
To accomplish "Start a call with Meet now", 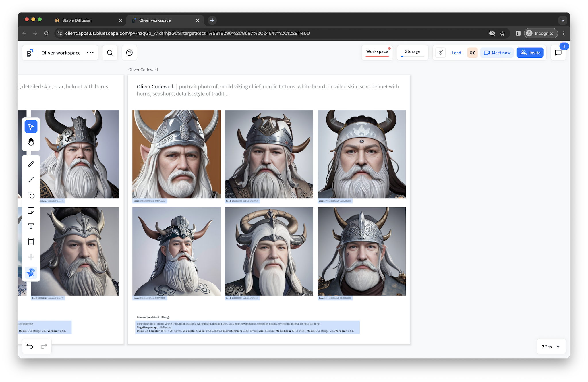I will [497, 53].
